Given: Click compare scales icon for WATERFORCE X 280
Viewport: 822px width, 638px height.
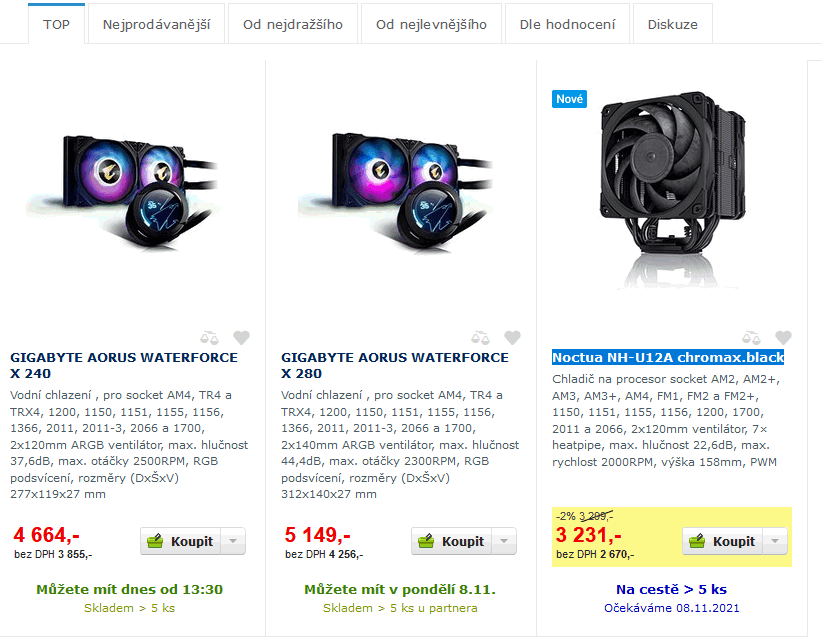Looking at the screenshot, I should point(480,338).
